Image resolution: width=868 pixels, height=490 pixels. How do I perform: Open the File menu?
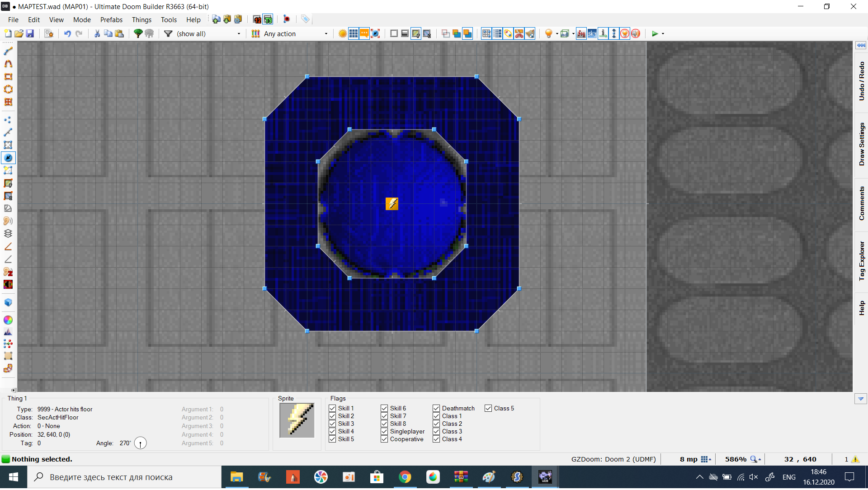pos(13,20)
